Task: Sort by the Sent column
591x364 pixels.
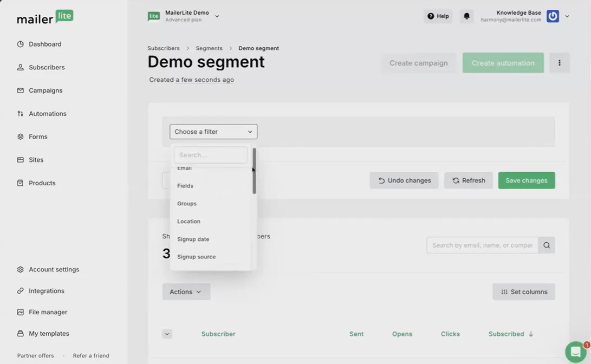Action: point(356,334)
